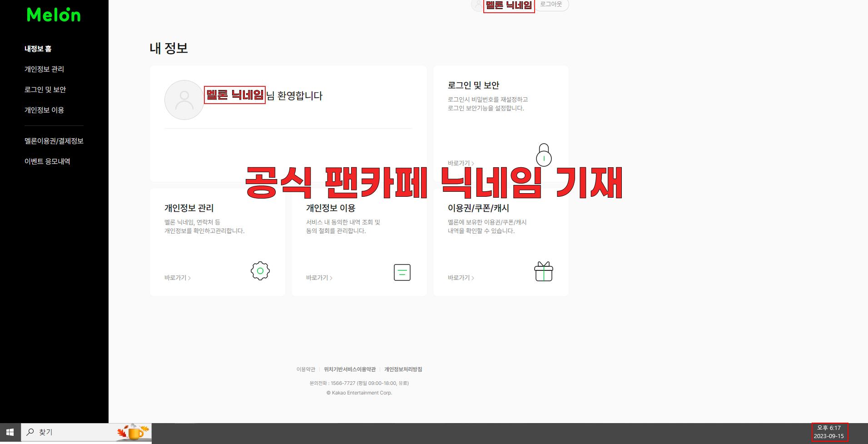Open 이벤트 응모내역 in the sidebar
The height and width of the screenshot is (444, 868).
click(47, 161)
